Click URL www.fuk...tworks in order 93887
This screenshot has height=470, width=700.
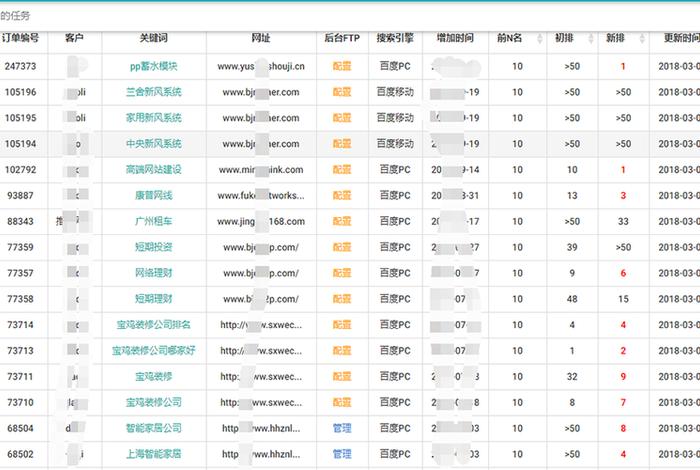click(261, 195)
